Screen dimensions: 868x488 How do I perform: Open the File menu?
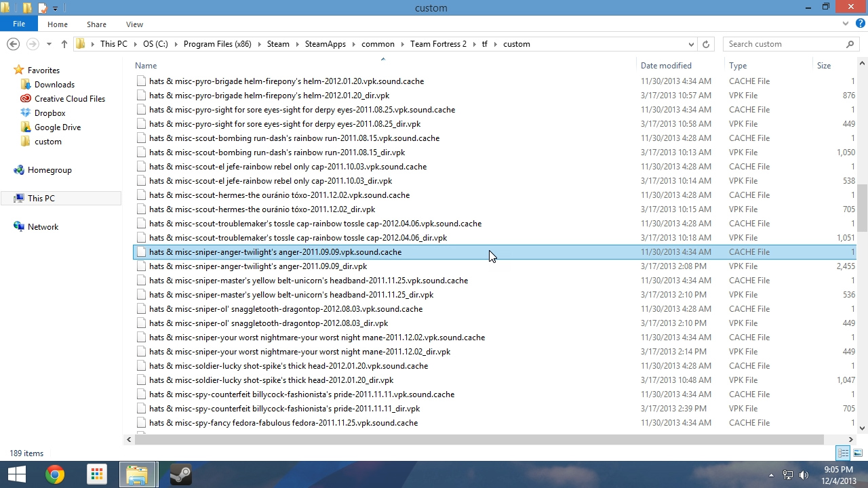(x=19, y=24)
